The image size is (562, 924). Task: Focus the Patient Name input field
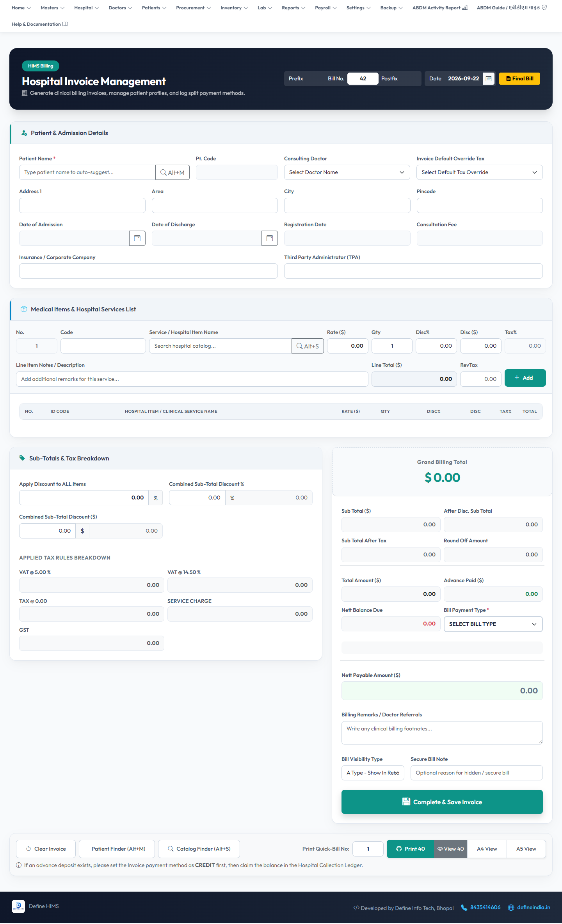[x=87, y=172]
